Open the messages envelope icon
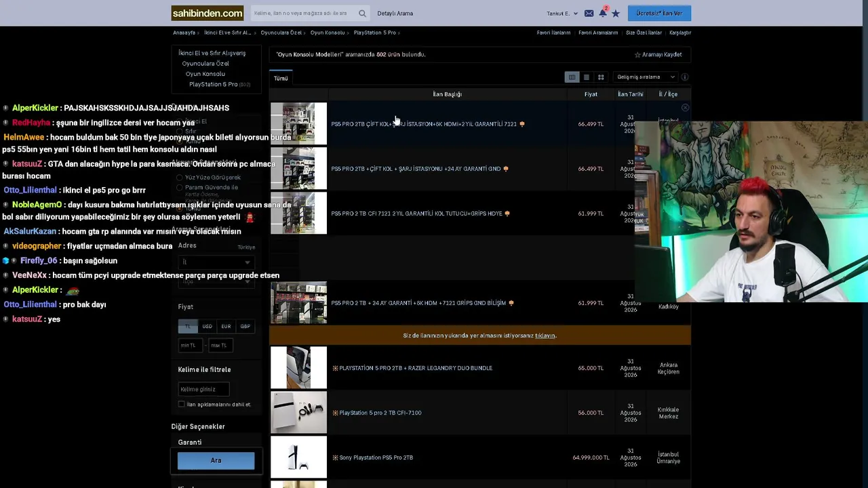868x488 pixels. (x=589, y=13)
